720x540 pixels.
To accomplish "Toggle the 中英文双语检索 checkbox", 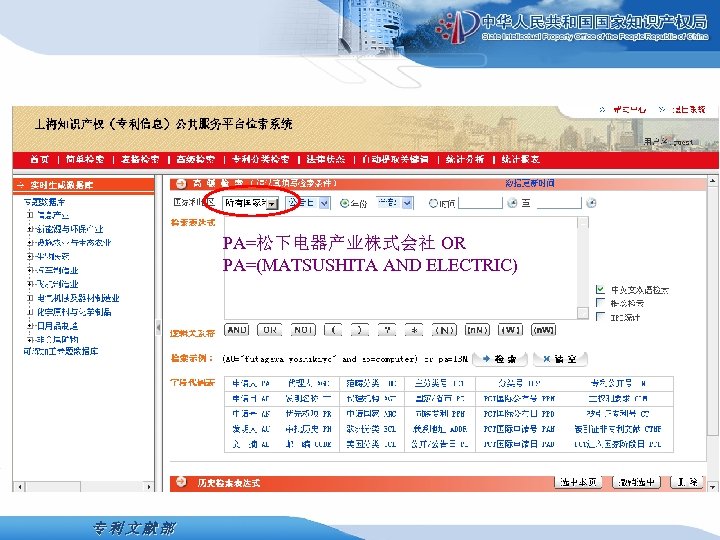I will [600, 289].
